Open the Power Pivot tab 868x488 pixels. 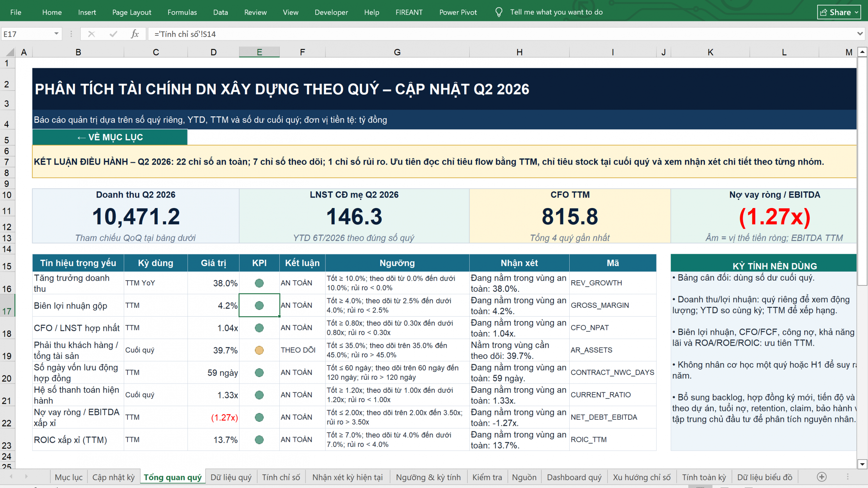pos(458,12)
